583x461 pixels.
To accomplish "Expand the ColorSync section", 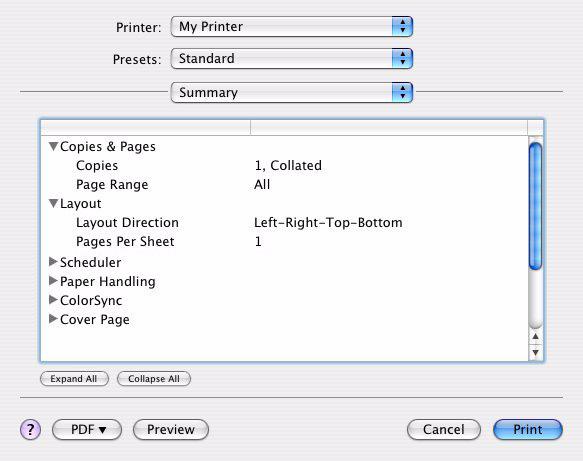I will pyautogui.click(x=53, y=300).
